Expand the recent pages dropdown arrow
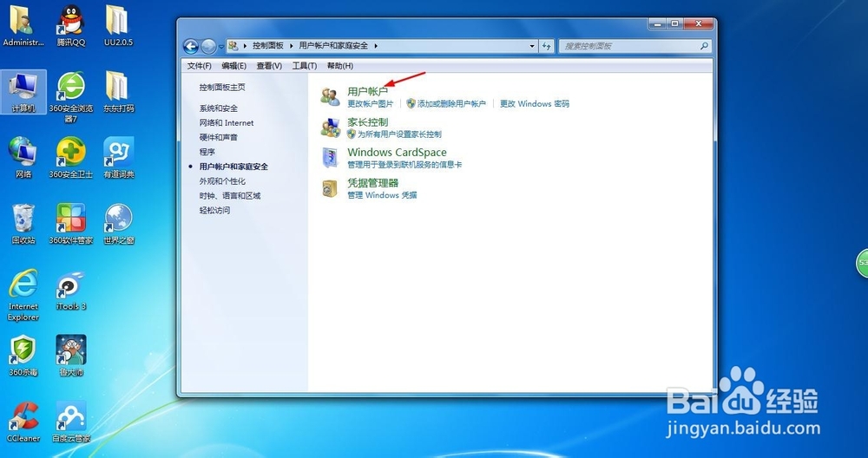This screenshot has width=868, height=458. tap(220, 47)
